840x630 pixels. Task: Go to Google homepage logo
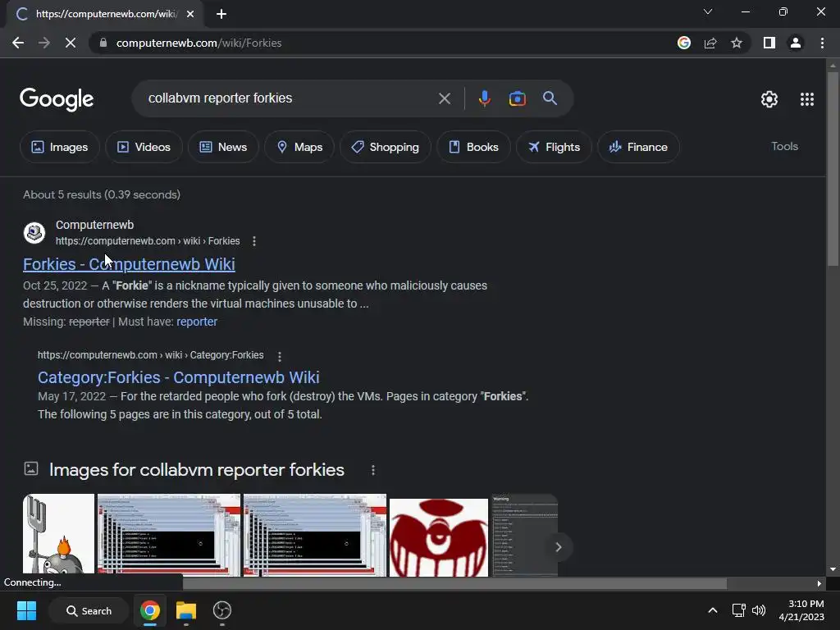coord(57,99)
